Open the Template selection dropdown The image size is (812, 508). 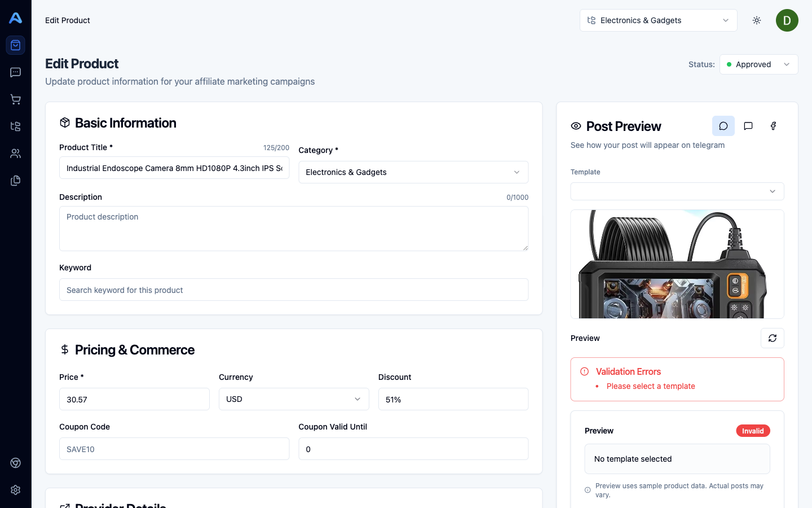point(677,191)
